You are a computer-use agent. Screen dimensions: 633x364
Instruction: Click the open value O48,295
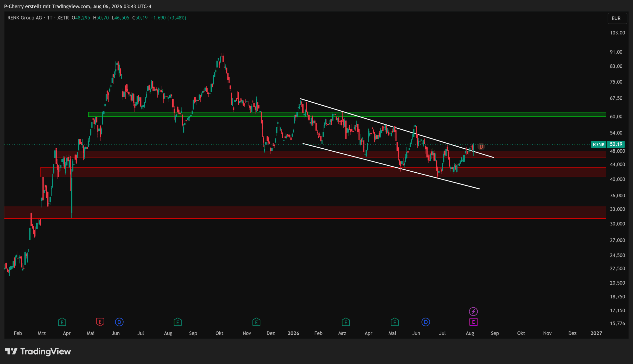click(81, 18)
